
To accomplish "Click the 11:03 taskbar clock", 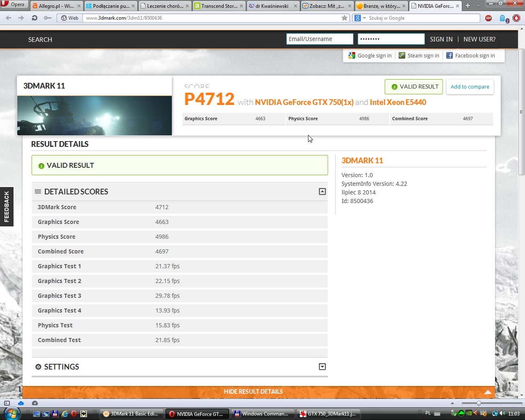I will click(514, 413).
